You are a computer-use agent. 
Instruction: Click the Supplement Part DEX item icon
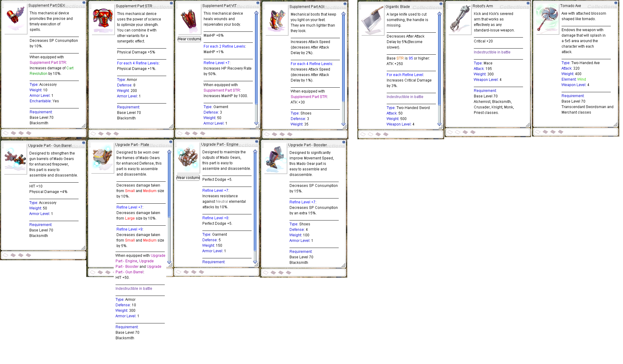pyautogui.click(x=16, y=18)
